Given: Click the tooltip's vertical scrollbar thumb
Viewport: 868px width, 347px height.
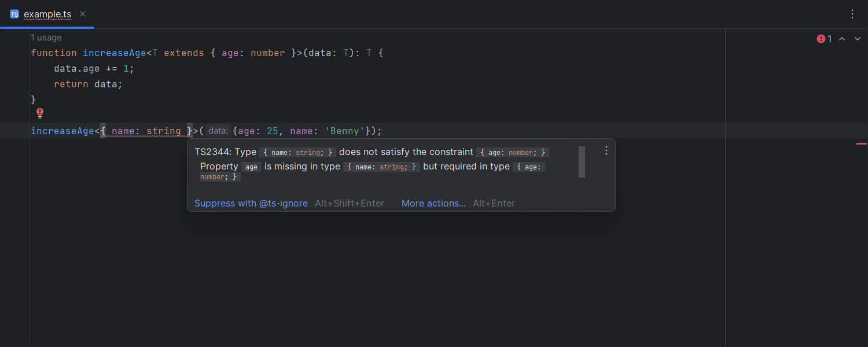Looking at the screenshot, I should pyautogui.click(x=582, y=161).
